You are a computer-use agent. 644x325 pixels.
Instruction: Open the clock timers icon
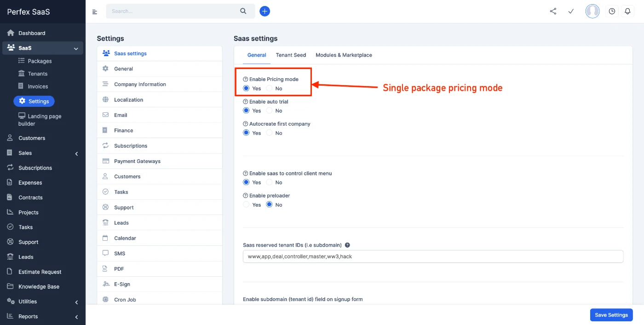pos(612,11)
